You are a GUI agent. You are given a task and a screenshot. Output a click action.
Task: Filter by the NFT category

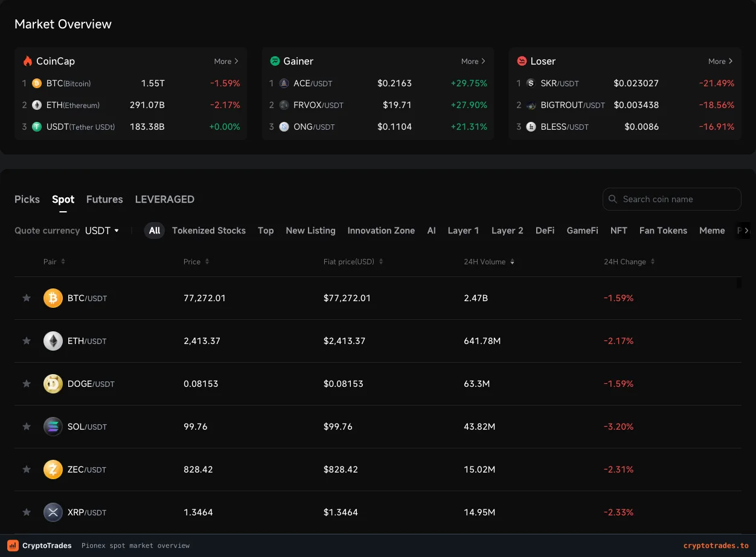click(x=619, y=231)
